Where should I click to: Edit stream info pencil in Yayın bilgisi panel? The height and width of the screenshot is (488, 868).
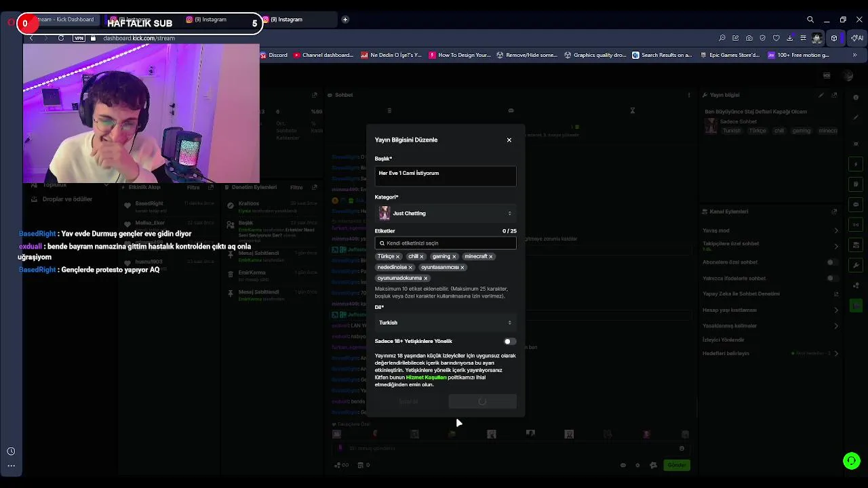(821, 96)
